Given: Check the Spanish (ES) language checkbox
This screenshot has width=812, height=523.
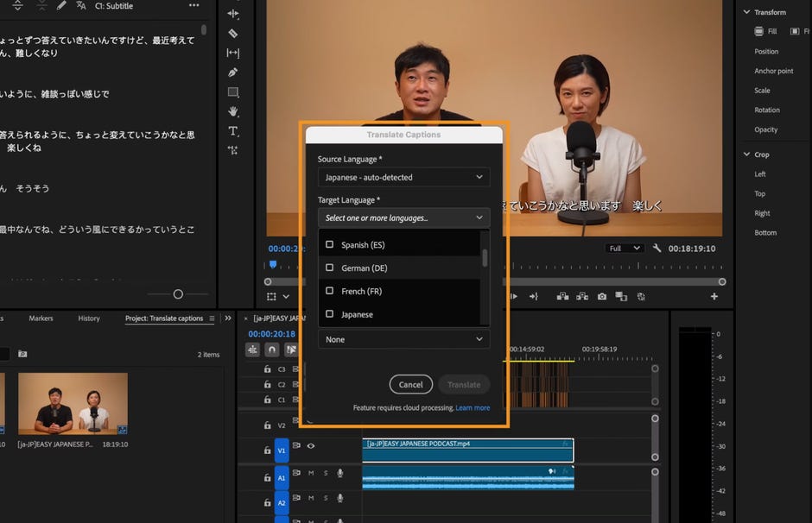Looking at the screenshot, I should point(330,244).
